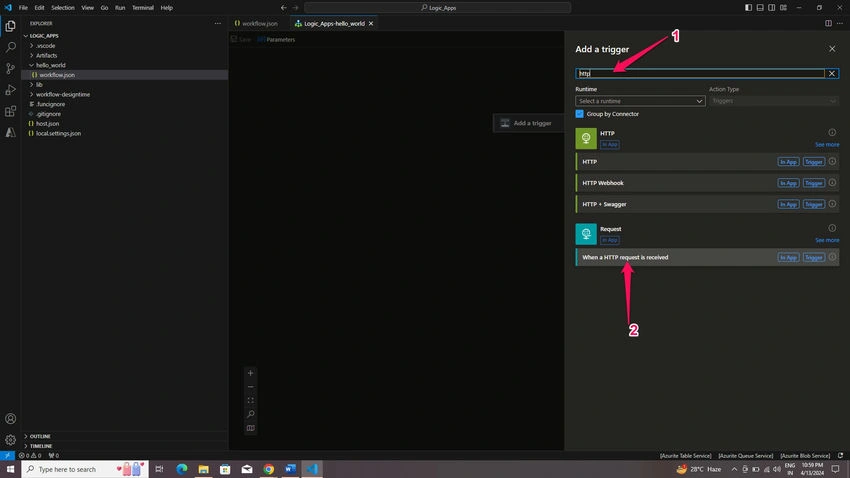Viewport: 850px width, 478px height.
Task: Open the Accounts icon in activity bar
Action: 10,418
